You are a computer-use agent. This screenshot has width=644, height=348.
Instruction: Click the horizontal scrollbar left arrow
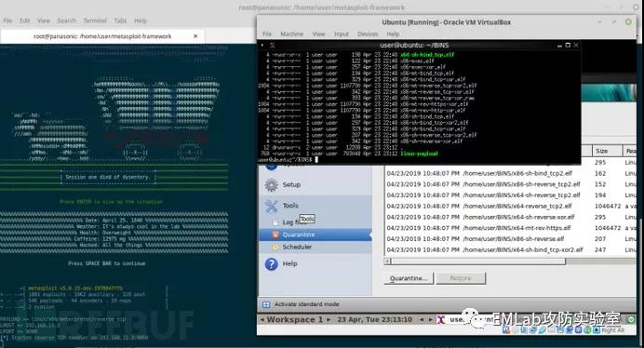pos(387,261)
